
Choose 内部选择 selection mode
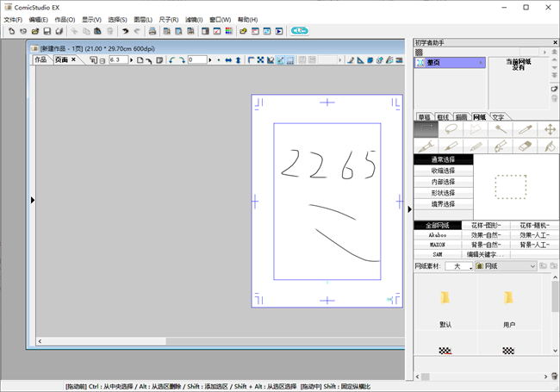point(443,182)
